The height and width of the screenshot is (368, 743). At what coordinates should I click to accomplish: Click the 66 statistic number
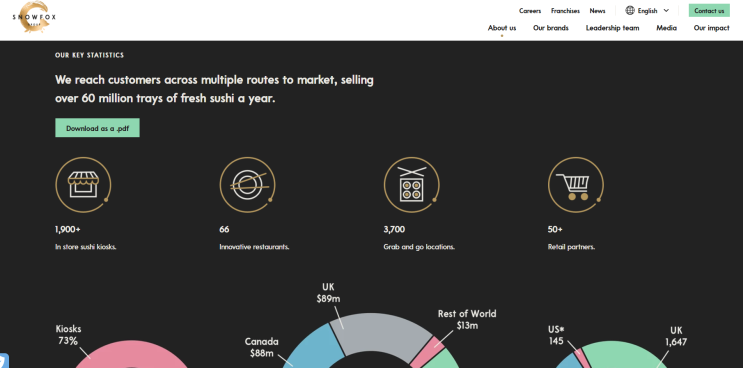224,230
